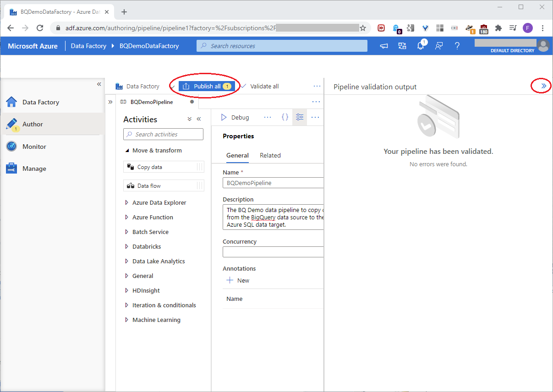Click the BQDemoDataFactory breadcrumb link

(x=149, y=46)
